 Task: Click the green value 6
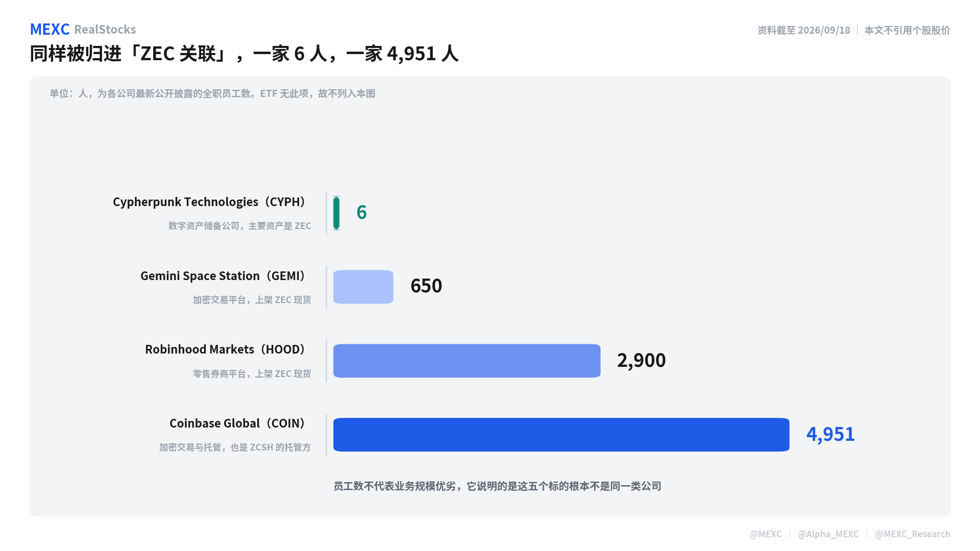tap(361, 212)
